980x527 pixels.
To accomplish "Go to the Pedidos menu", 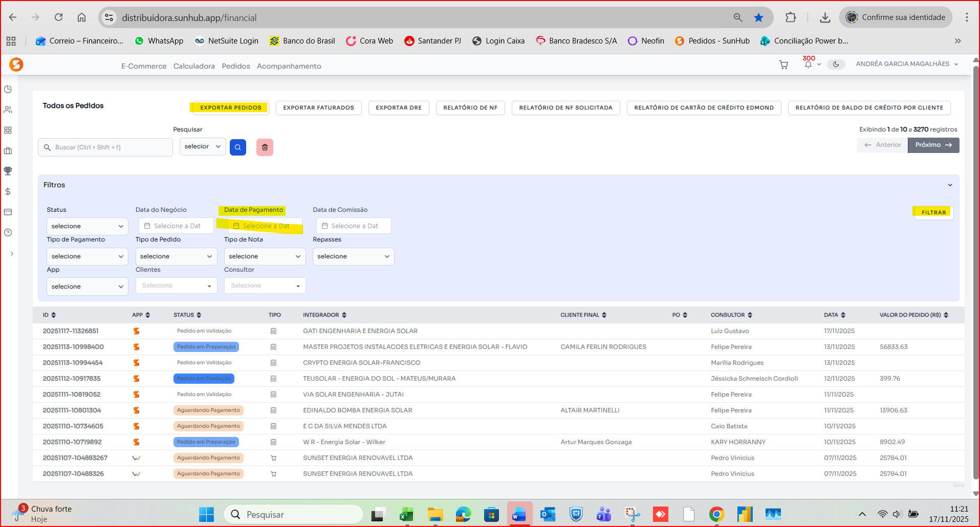I will [236, 66].
